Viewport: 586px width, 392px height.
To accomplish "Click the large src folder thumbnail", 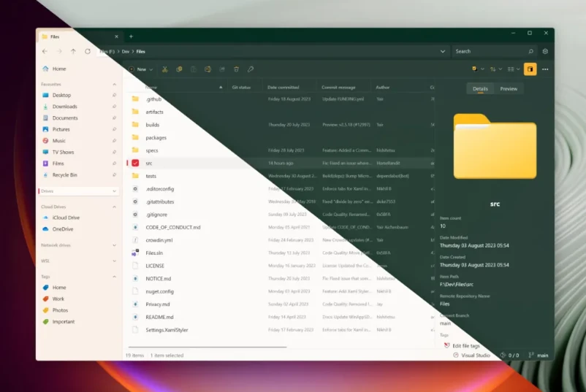I will 495,146.
